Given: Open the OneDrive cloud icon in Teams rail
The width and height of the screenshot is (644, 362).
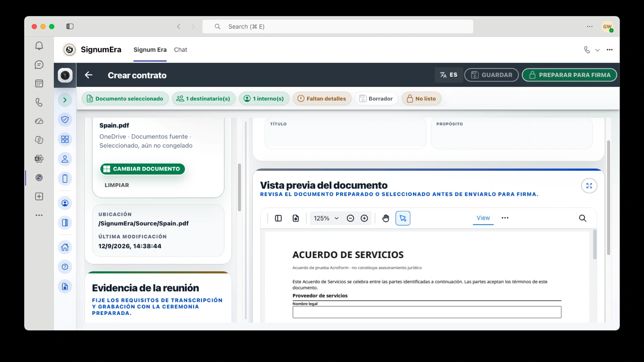Looking at the screenshot, I should [x=39, y=121].
